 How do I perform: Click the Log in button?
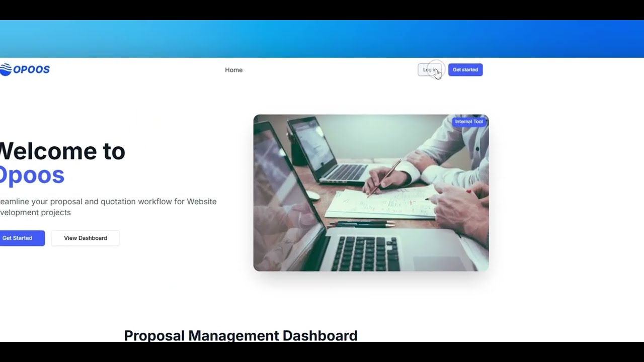[x=430, y=70]
